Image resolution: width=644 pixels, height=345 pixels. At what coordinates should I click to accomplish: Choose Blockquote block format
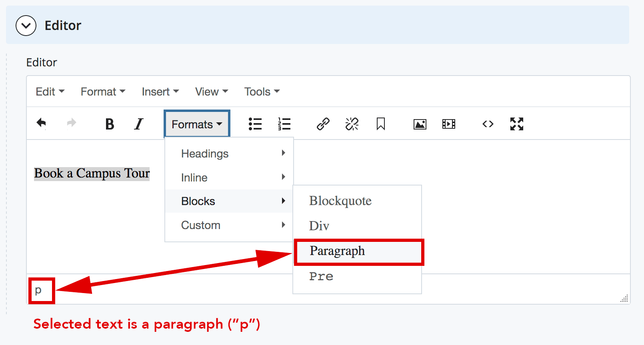click(x=357, y=201)
